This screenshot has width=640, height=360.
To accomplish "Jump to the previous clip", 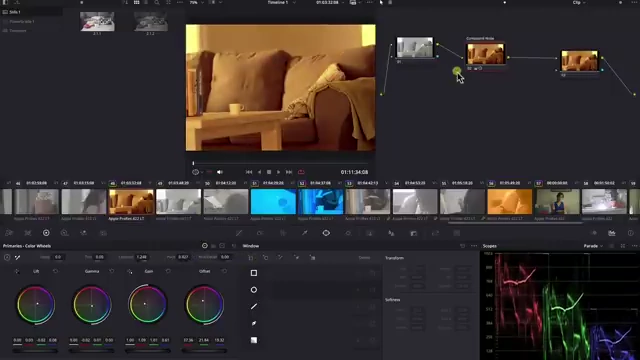I will 249,172.
